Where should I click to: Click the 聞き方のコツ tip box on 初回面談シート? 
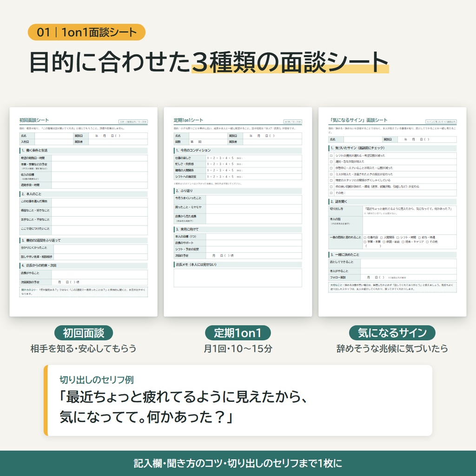tap(84, 292)
